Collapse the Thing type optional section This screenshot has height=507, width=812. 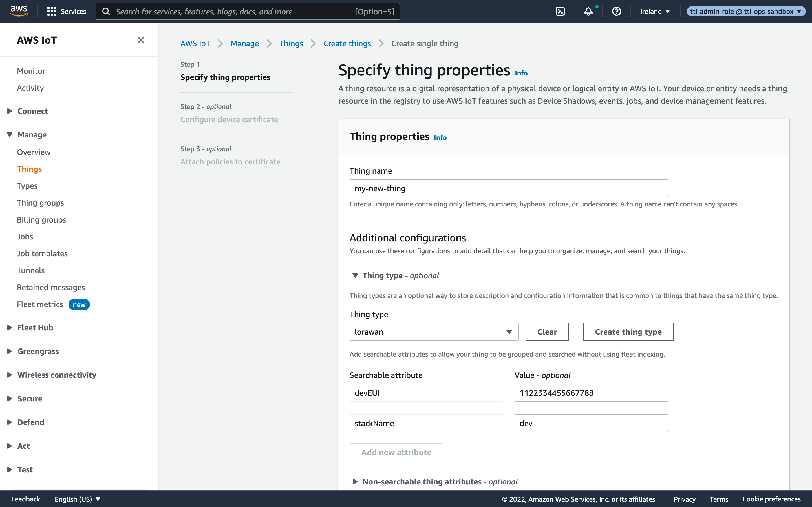coord(355,275)
